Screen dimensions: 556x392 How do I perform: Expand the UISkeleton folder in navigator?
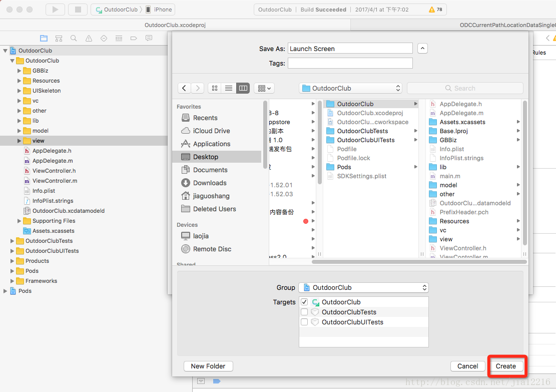click(x=19, y=91)
